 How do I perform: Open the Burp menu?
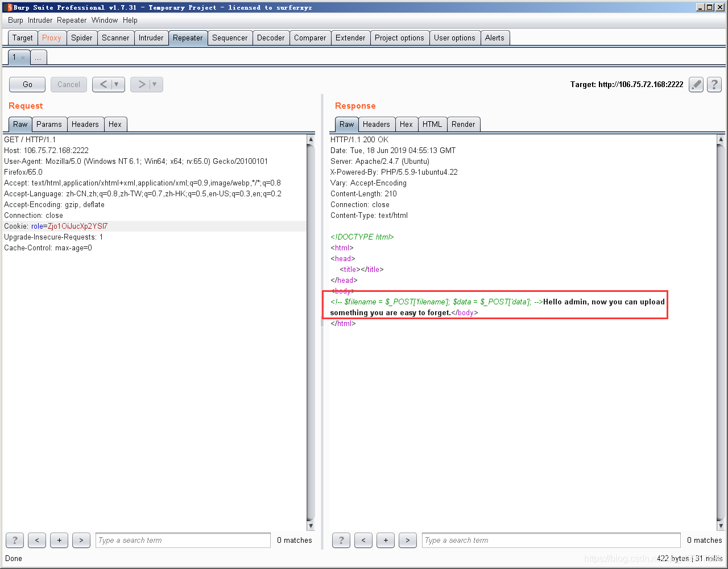[15, 20]
